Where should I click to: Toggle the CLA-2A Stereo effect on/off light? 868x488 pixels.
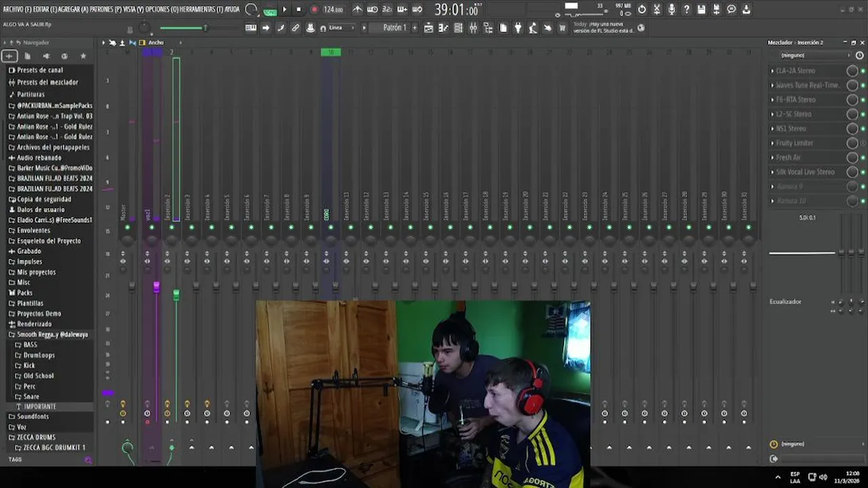[x=863, y=71]
